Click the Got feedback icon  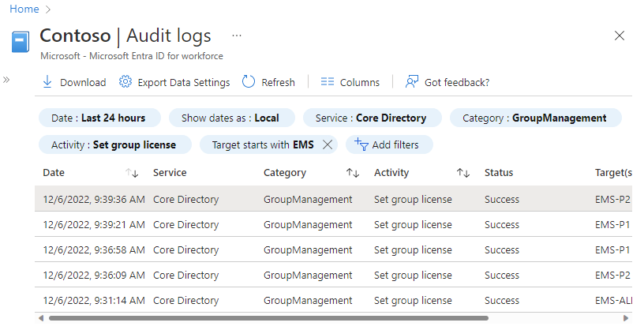tap(411, 82)
